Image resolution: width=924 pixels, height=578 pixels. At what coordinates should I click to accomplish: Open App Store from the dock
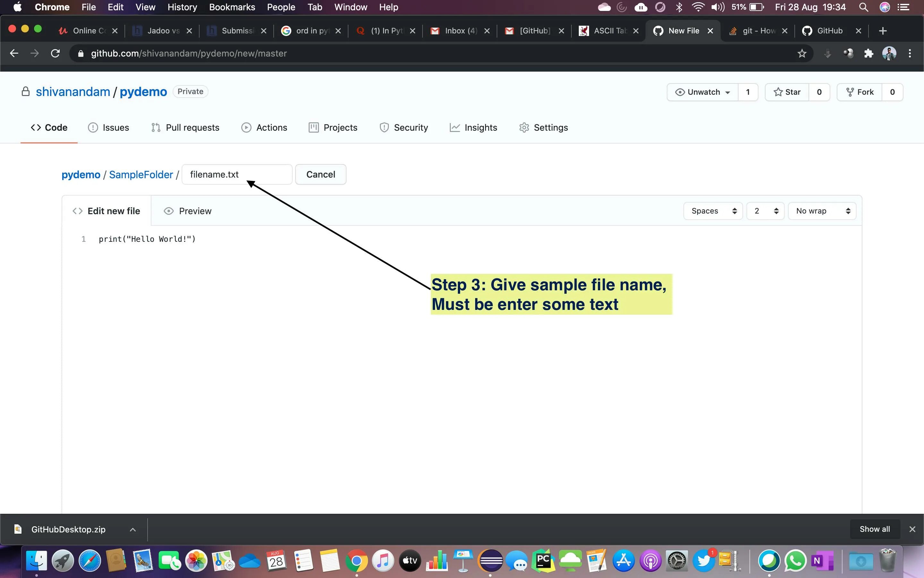tap(623, 561)
